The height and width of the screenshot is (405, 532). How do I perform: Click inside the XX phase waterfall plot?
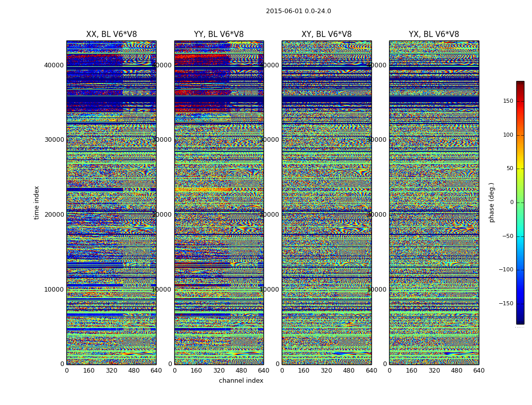[x=111, y=202]
